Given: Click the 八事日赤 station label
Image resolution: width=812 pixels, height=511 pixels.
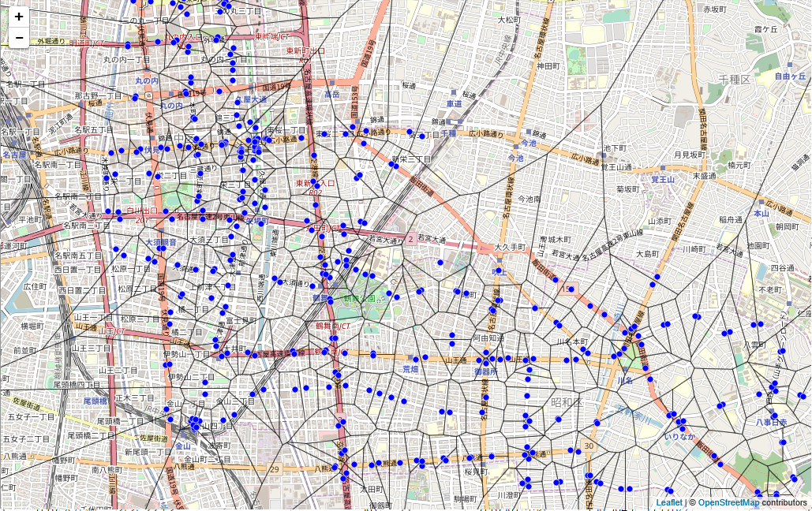Looking at the screenshot, I should (x=771, y=423).
